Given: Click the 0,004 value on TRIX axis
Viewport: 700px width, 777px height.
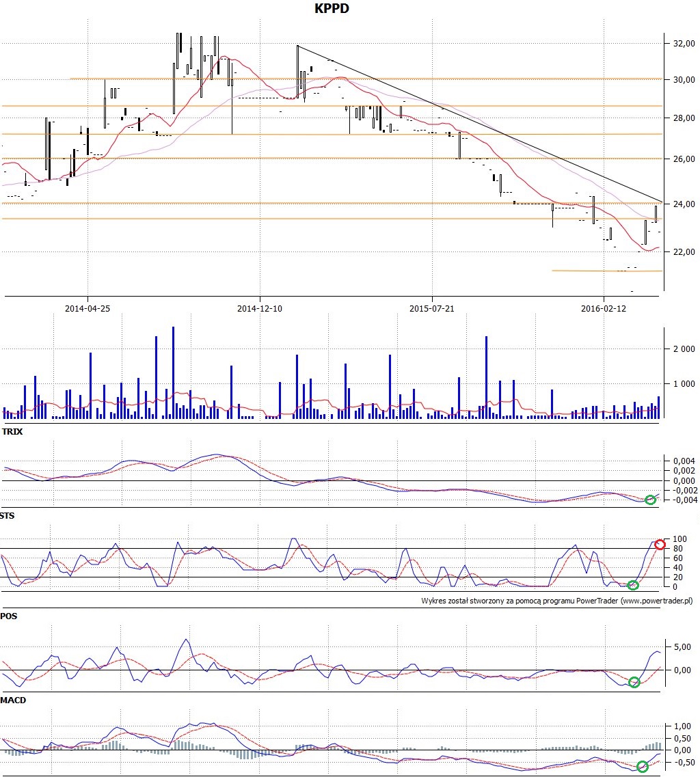Looking at the screenshot, I should point(684,461).
